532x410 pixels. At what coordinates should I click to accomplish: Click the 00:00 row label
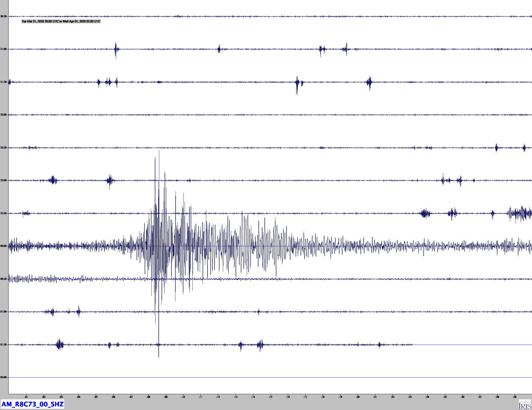pos(3,246)
